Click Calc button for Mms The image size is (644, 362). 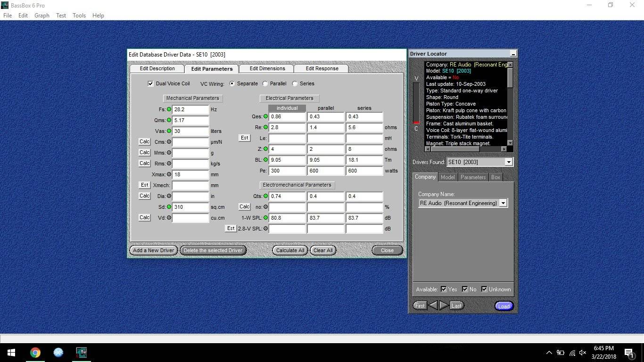[x=144, y=153]
